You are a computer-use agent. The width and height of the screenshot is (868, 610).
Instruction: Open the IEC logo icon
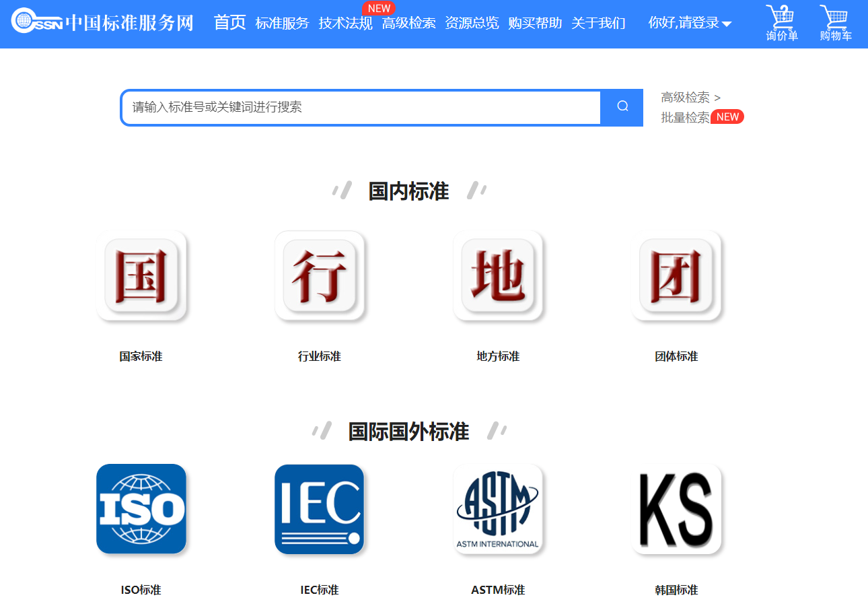click(320, 509)
